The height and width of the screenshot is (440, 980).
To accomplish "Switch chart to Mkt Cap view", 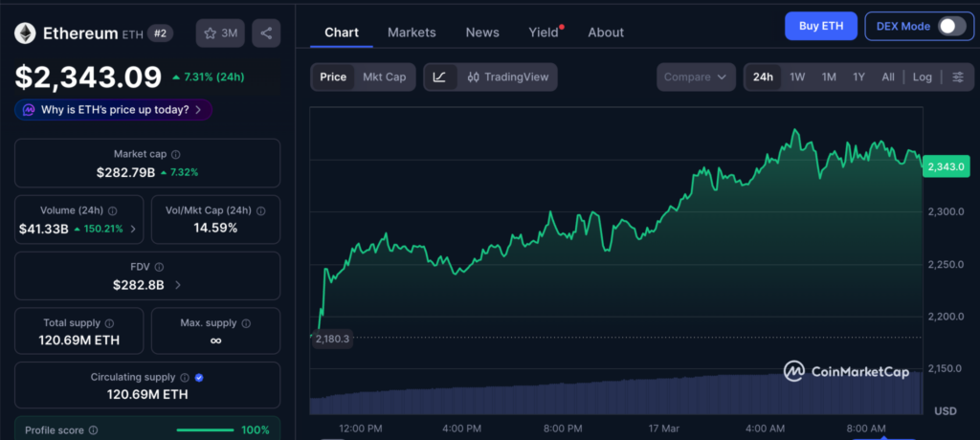I will (384, 77).
